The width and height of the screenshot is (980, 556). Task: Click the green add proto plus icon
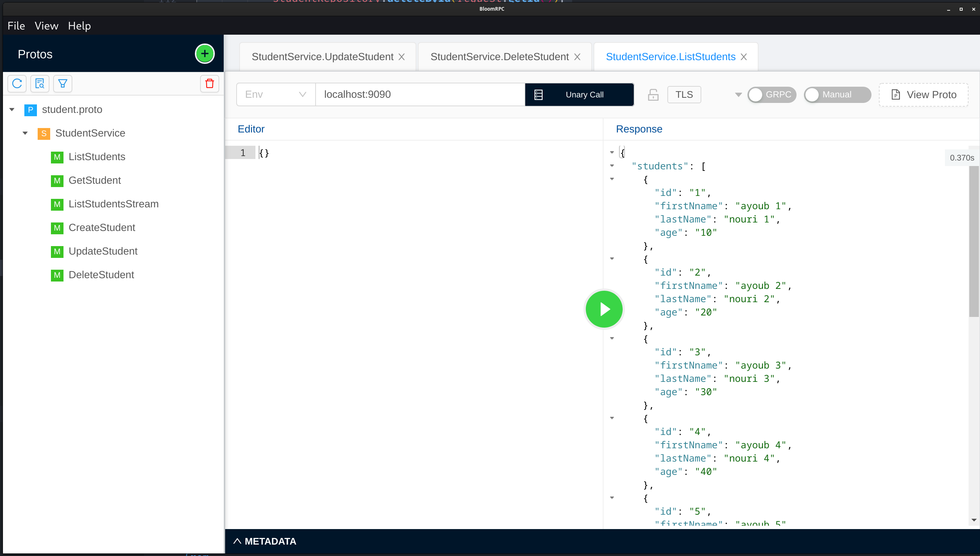205,54
